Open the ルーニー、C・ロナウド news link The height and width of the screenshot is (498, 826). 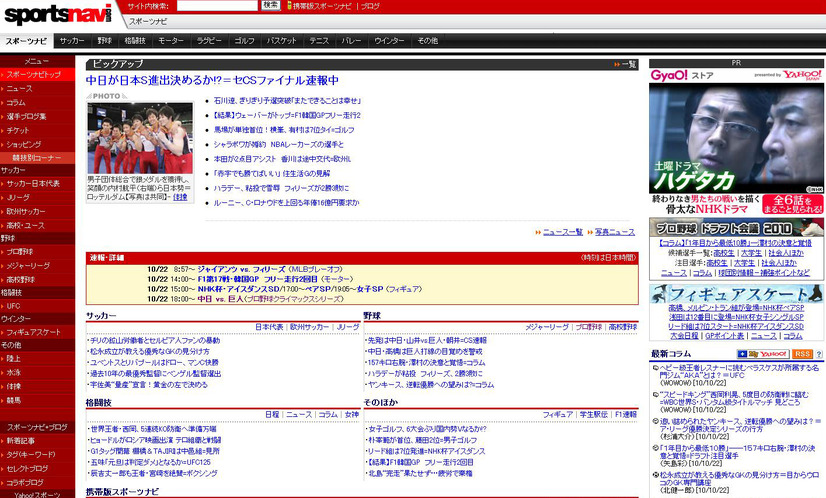pyautogui.click(x=286, y=202)
